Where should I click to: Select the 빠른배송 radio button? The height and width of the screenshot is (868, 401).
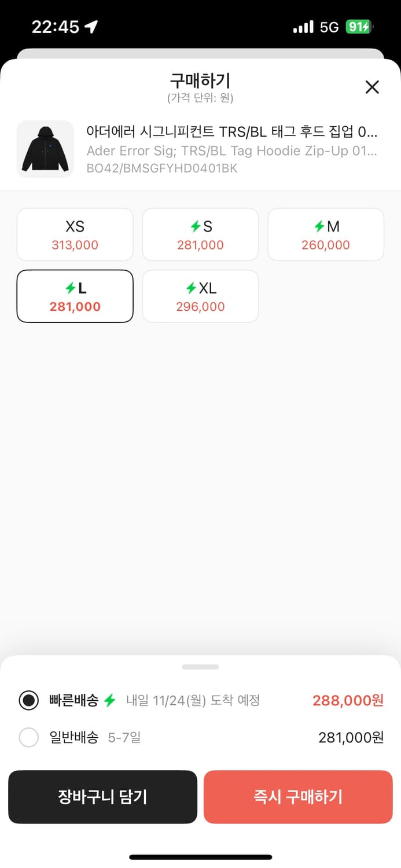click(28, 701)
